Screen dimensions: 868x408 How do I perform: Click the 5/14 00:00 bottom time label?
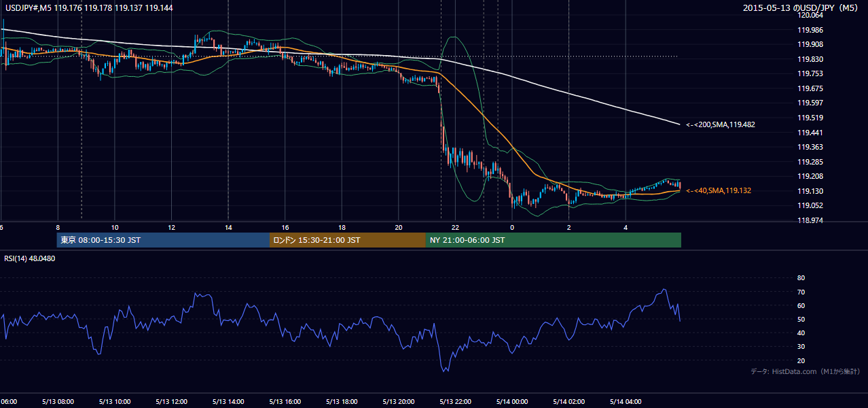(512, 401)
